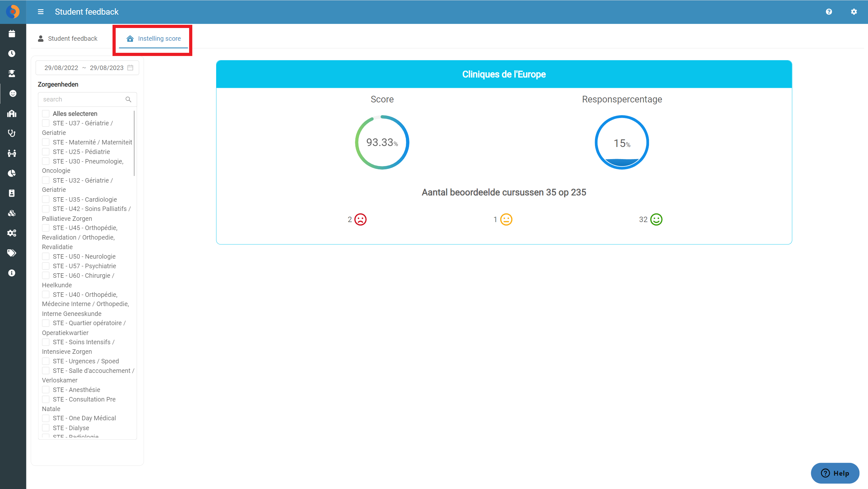This screenshot has width=868, height=489.
Task: Click the Zorgeenheden heading
Action: [x=58, y=84]
